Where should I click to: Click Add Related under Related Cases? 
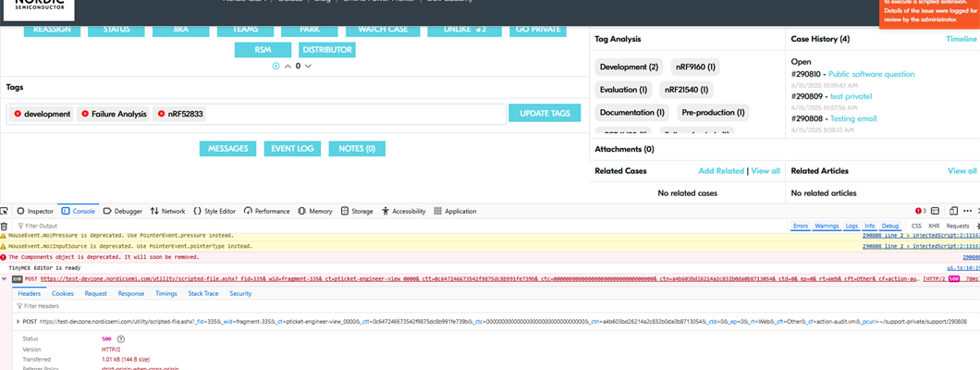(x=721, y=170)
